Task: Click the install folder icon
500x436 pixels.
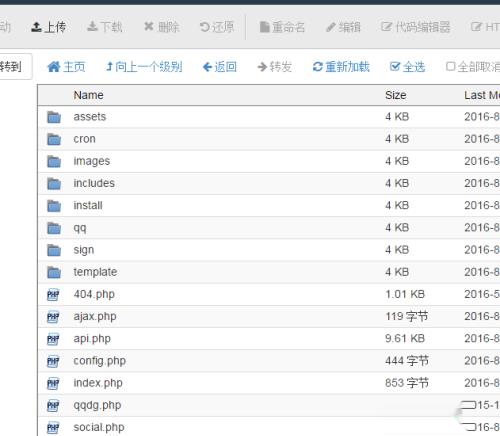Action: pyautogui.click(x=54, y=206)
